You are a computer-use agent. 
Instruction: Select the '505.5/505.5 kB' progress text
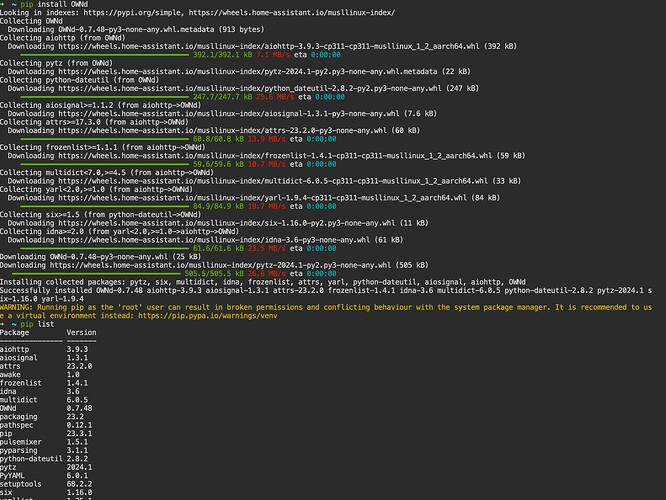point(214,274)
